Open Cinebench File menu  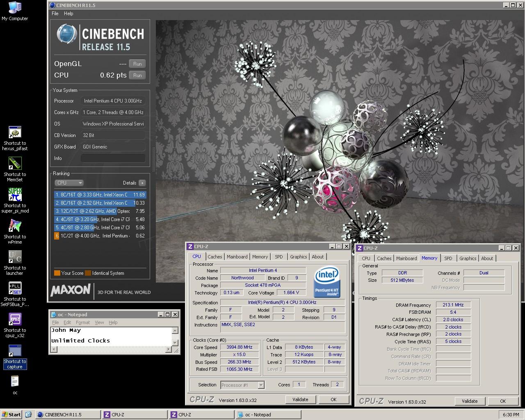(55, 14)
